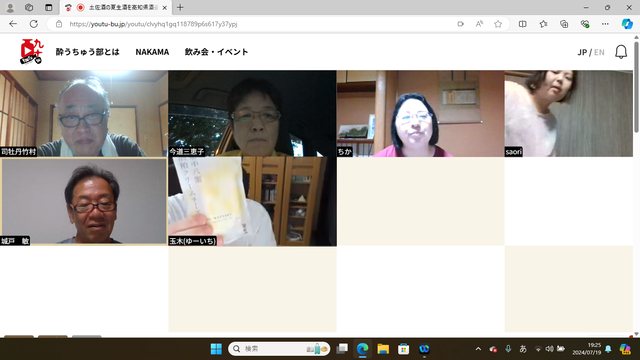Toggle split screen icon
Viewport: 640px width, 360px height.
(522, 24)
